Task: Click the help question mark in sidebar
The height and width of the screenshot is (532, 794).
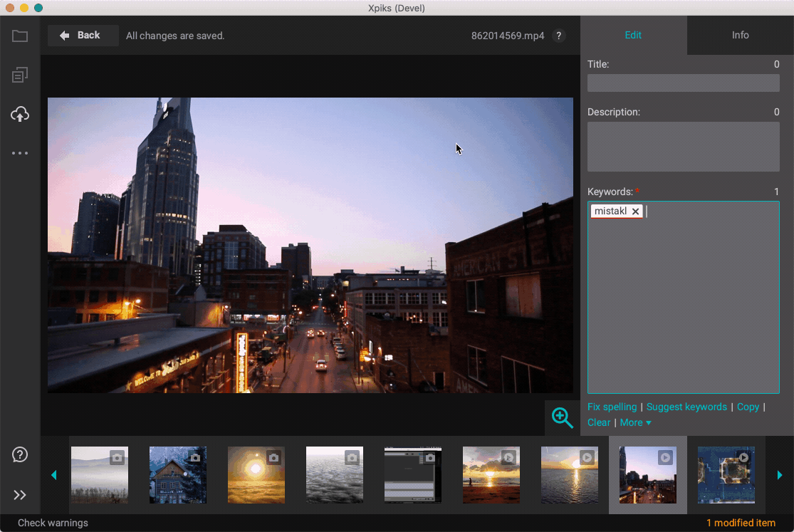Action: [20, 454]
